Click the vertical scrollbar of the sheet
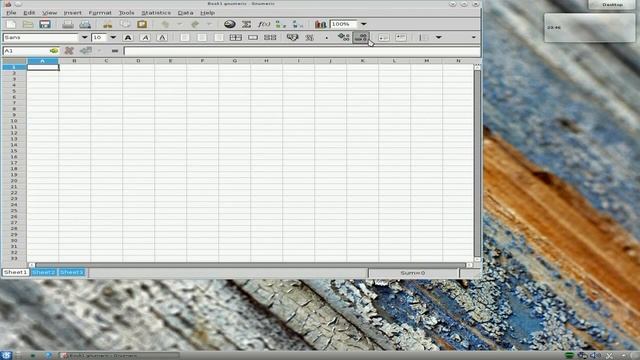Image resolution: width=640 pixels, height=360 pixels. point(477,163)
